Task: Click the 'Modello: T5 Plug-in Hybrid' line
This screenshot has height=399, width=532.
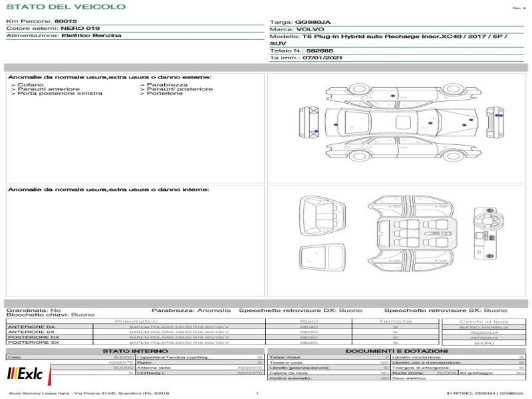Action: click(388, 40)
